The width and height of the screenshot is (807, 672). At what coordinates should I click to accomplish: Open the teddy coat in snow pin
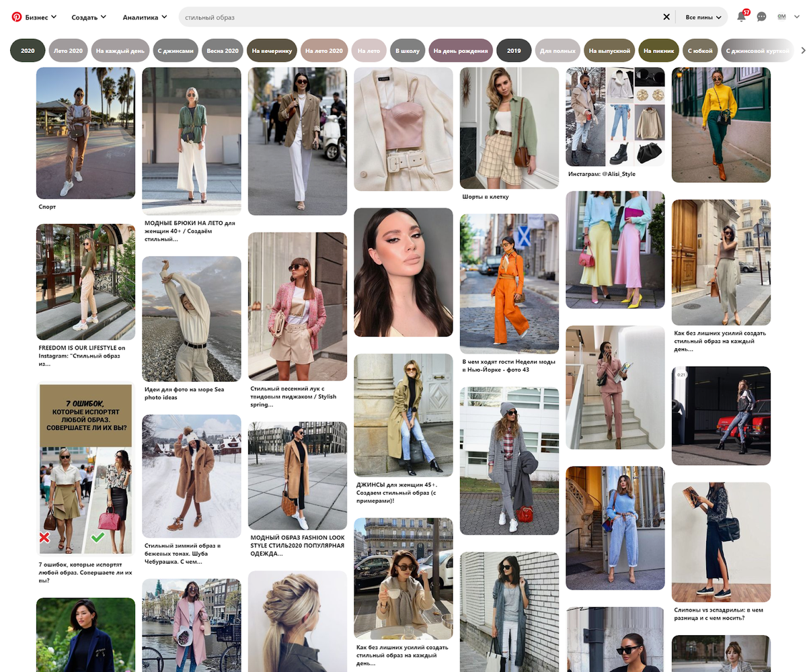point(192,476)
